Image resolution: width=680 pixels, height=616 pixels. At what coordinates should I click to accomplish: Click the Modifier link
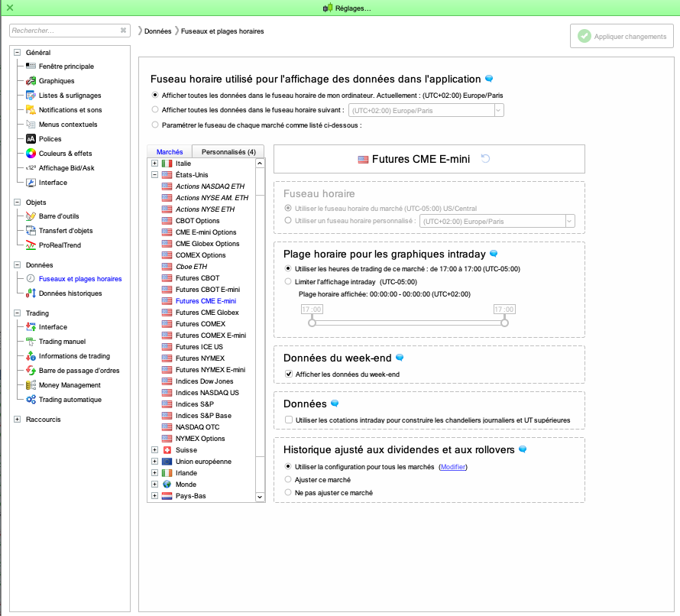click(x=453, y=467)
